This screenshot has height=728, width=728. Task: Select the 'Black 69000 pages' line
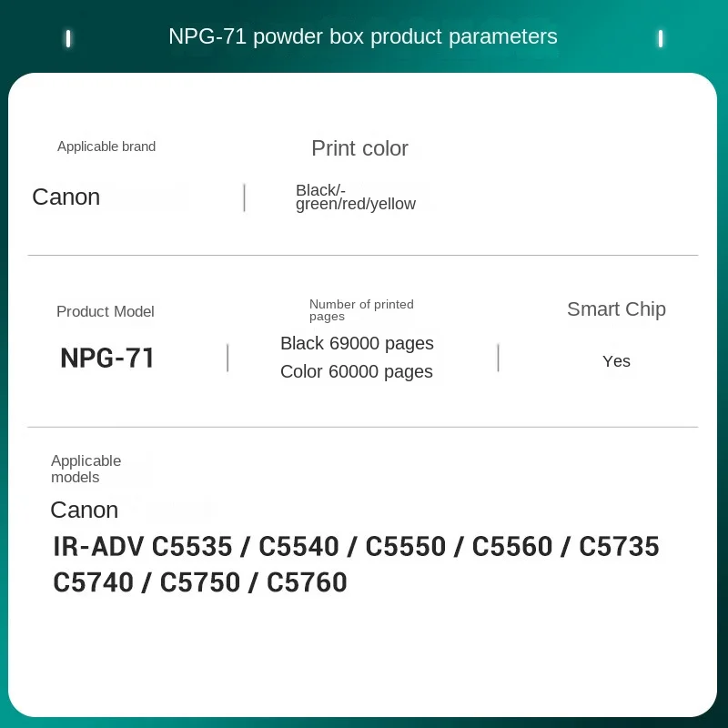pos(357,344)
